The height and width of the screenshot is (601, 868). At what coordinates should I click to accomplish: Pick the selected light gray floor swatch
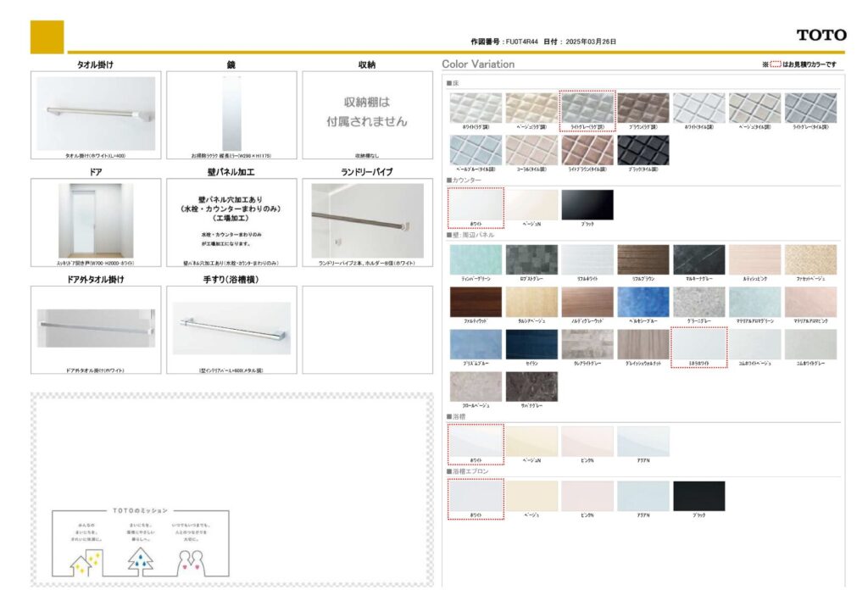coord(587,109)
